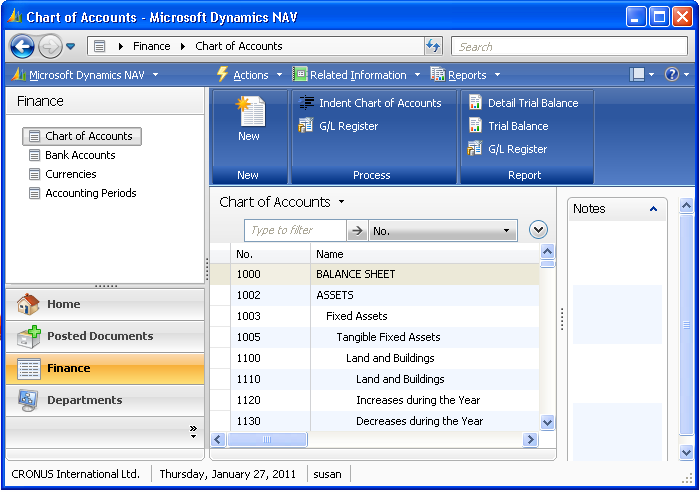The width and height of the screenshot is (700, 492).
Task: Open the Departments navigation section
Action: coord(84,400)
